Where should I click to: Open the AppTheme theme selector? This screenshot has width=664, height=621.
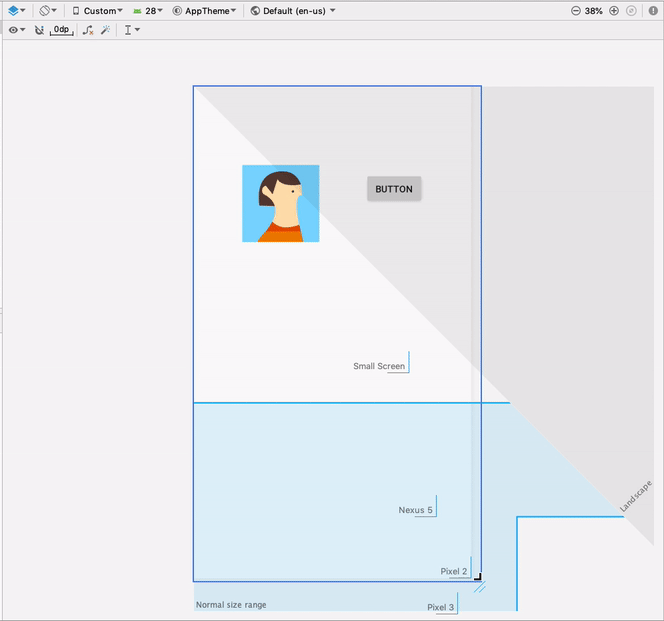(x=204, y=11)
